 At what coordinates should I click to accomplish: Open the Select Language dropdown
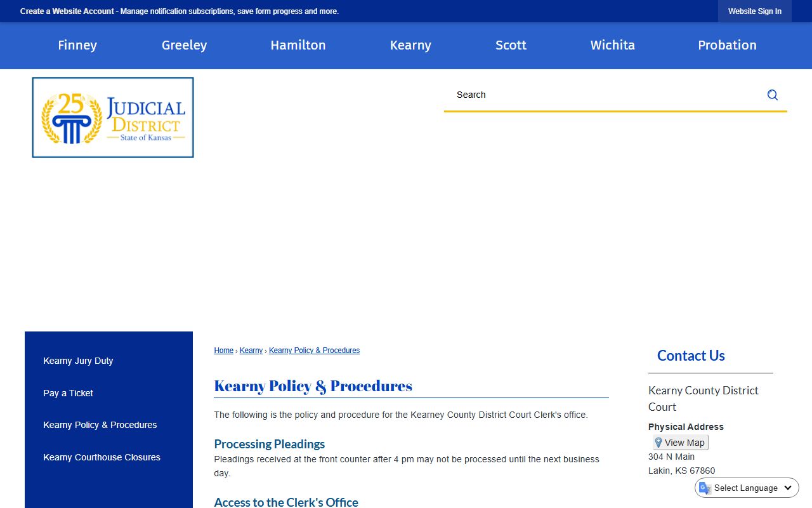click(x=747, y=488)
